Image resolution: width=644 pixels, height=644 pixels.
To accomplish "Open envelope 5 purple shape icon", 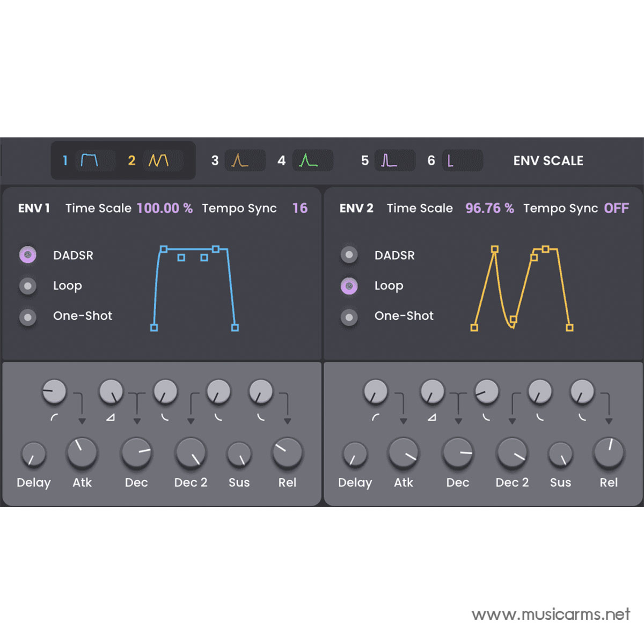I will 389,160.
